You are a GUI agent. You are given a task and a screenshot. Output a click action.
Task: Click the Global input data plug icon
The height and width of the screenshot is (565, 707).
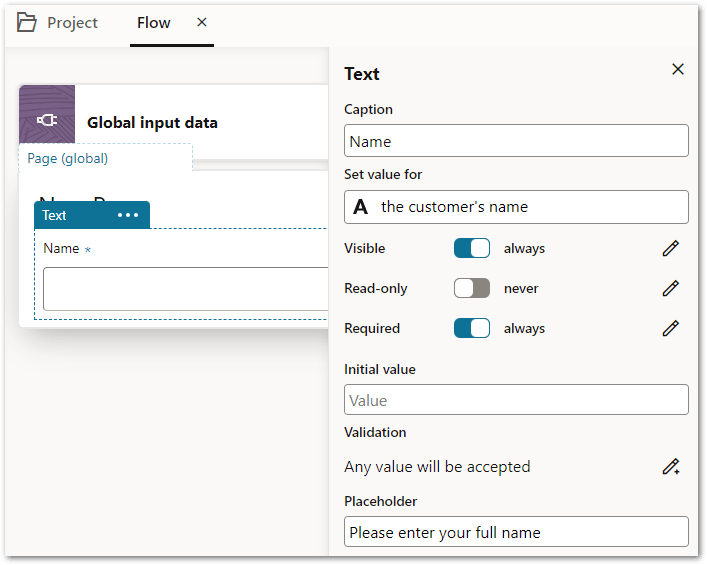[47, 120]
